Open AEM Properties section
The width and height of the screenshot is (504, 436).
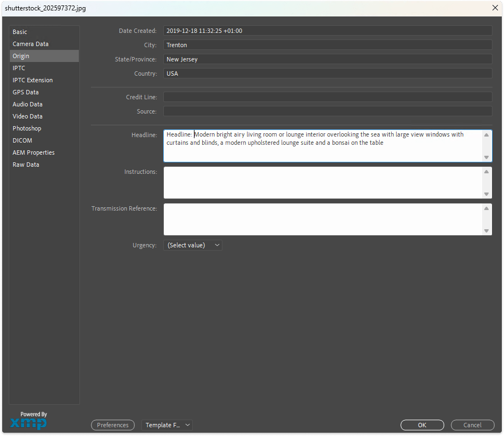33,152
